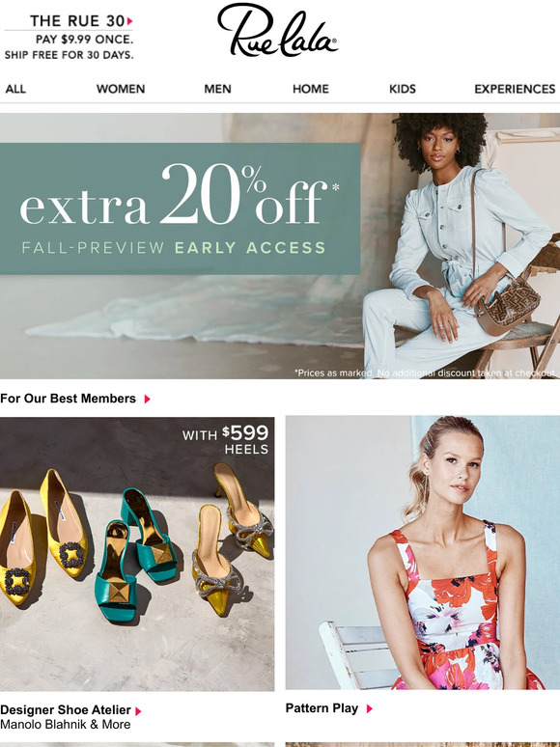The image size is (560, 747).
Task: Open the All category tab
Action: click(x=15, y=89)
